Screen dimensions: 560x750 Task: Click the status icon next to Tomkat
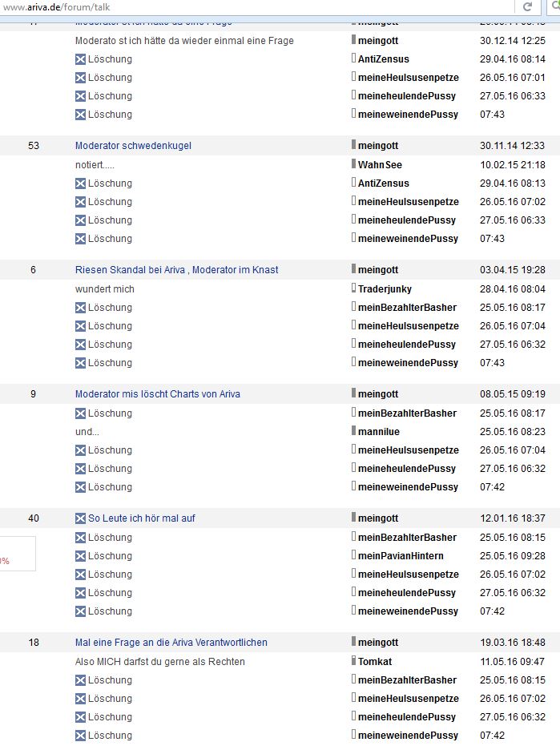pyautogui.click(x=353, y=661)
